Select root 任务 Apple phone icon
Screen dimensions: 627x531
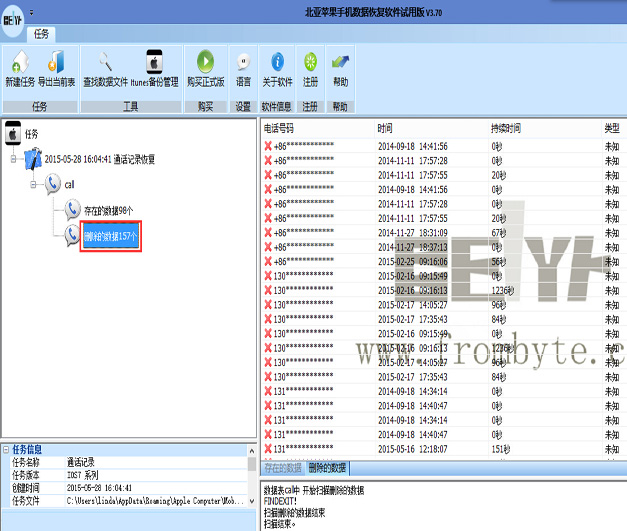13,133
